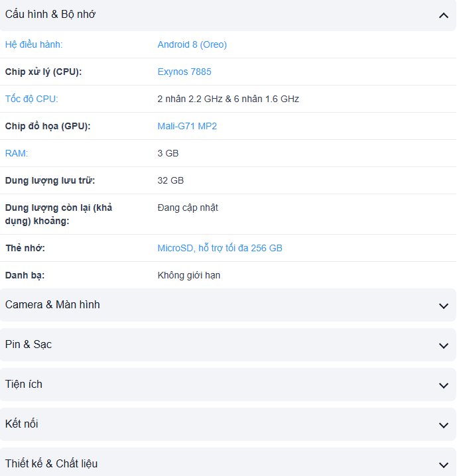Expand Camera & Màn hình chevron arrow

pos(444,306)
